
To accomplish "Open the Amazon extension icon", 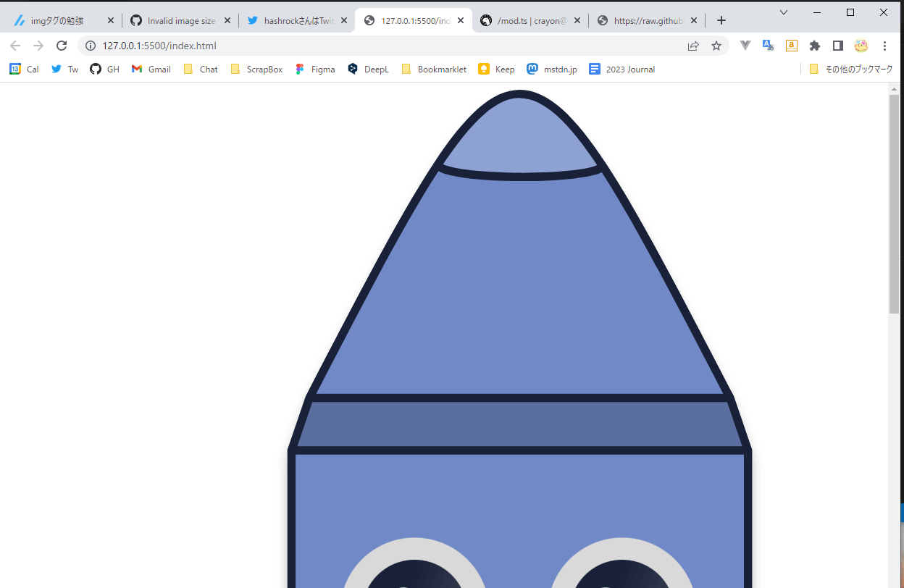I will tap(792, 46).
